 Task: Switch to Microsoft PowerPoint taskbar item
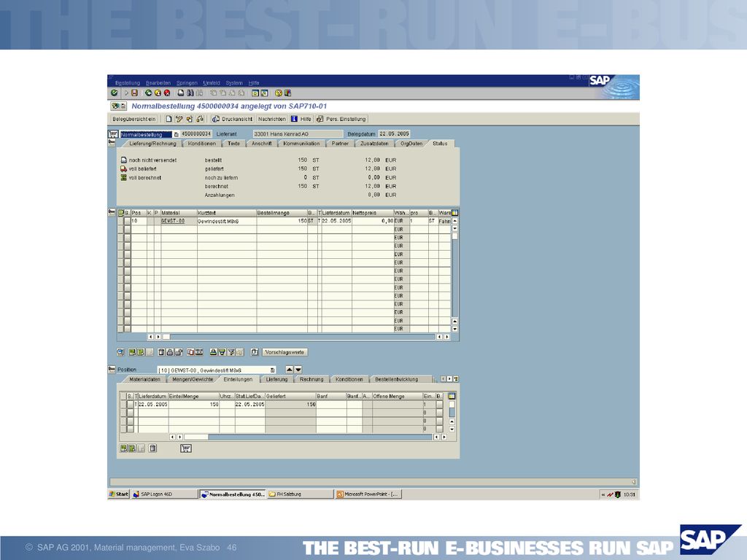[368, 494]
